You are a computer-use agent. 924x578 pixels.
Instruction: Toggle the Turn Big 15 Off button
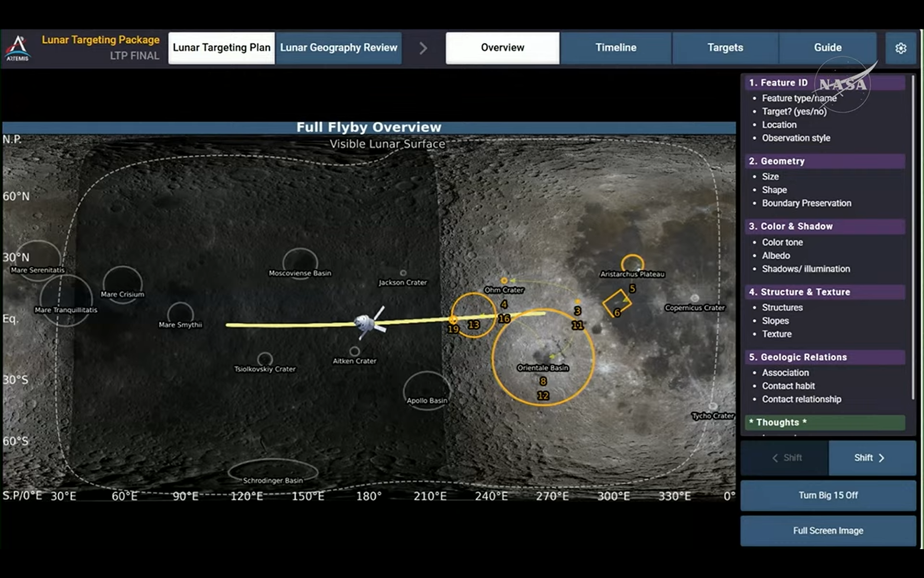pos(828,495)
